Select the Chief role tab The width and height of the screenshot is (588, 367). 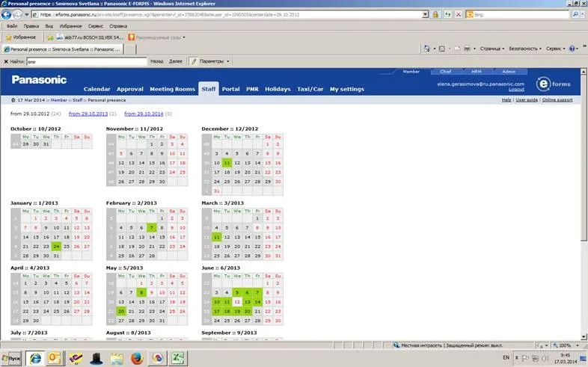446,72
